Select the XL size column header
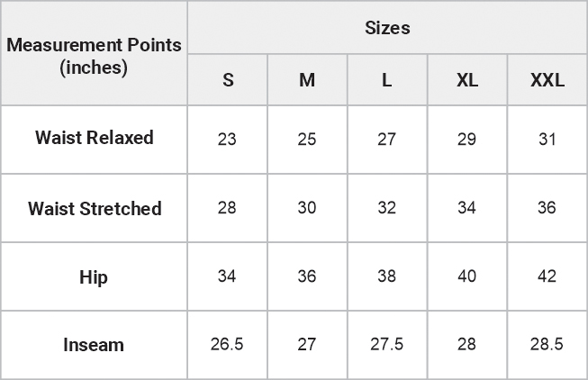 tap(466, 80)
